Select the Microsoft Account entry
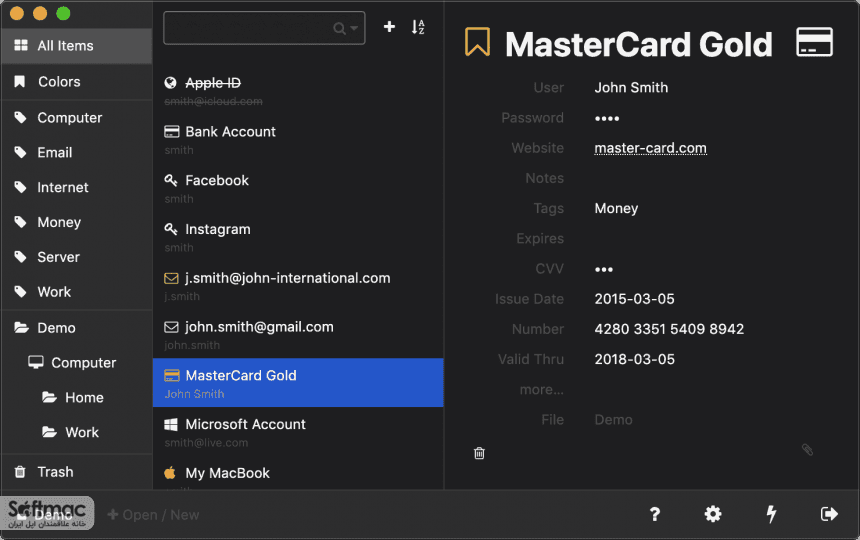Viewport: 860px width, 540px height. (x=298, y=431)
